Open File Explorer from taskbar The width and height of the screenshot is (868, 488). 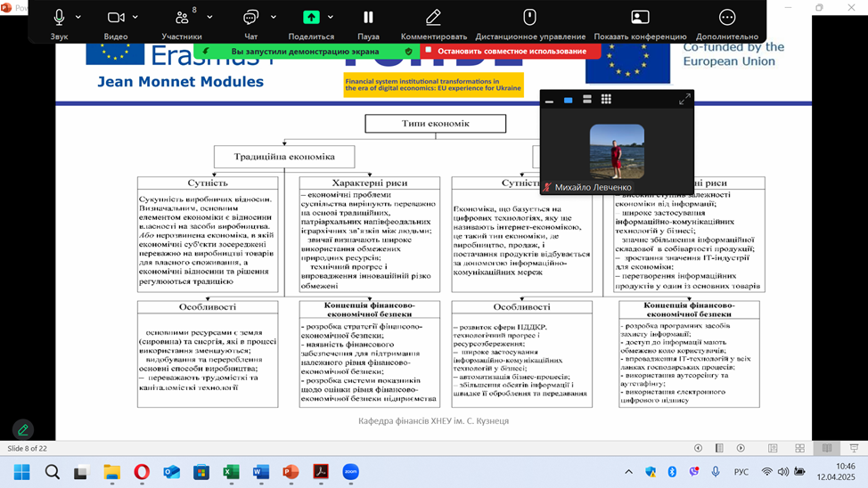point(111,472)
